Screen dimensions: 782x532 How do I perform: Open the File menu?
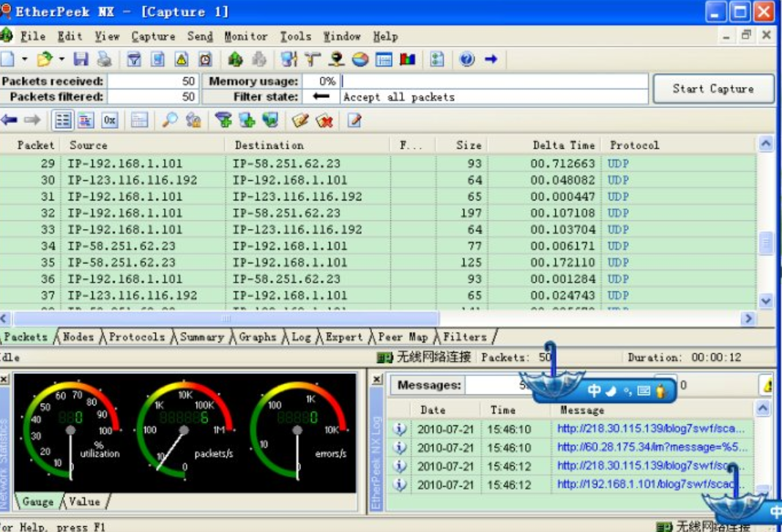click(x=33, y=37)
